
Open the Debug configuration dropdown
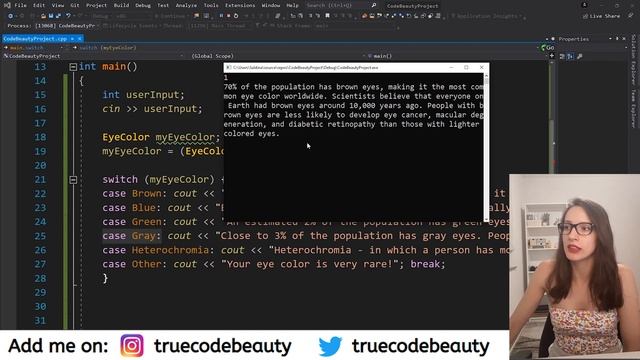[103, 16]
